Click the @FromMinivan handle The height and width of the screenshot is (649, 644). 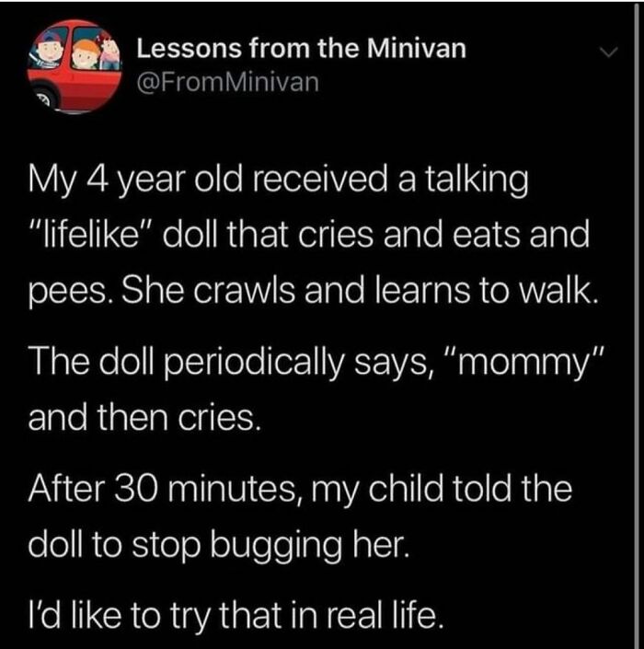(228, 82)
